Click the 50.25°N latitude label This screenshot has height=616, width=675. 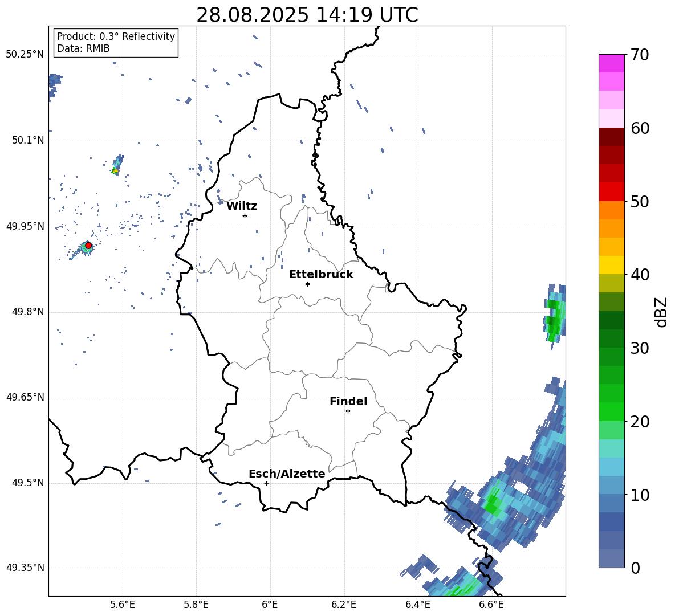coord(25,55)
